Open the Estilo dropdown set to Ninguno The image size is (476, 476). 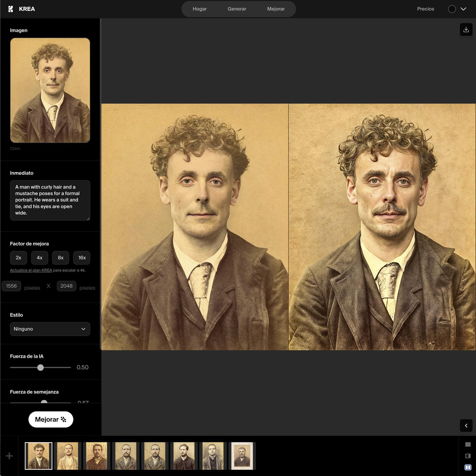50,329
